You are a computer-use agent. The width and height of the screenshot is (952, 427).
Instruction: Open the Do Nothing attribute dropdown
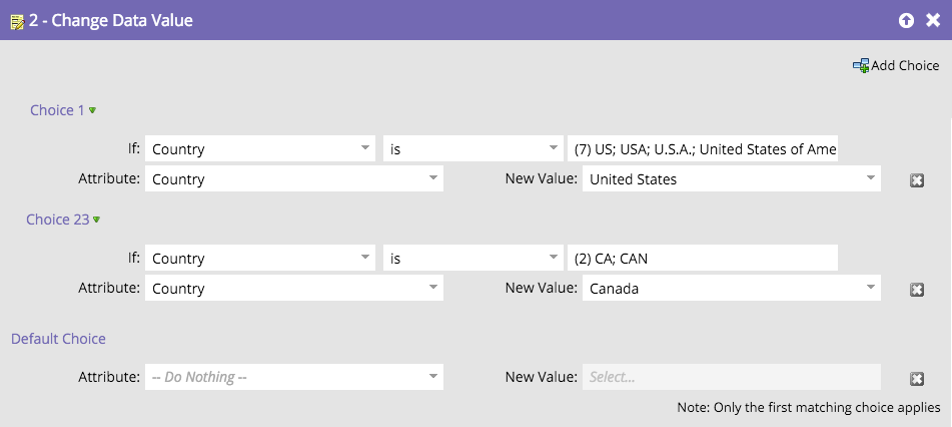[x=433, y=377]
